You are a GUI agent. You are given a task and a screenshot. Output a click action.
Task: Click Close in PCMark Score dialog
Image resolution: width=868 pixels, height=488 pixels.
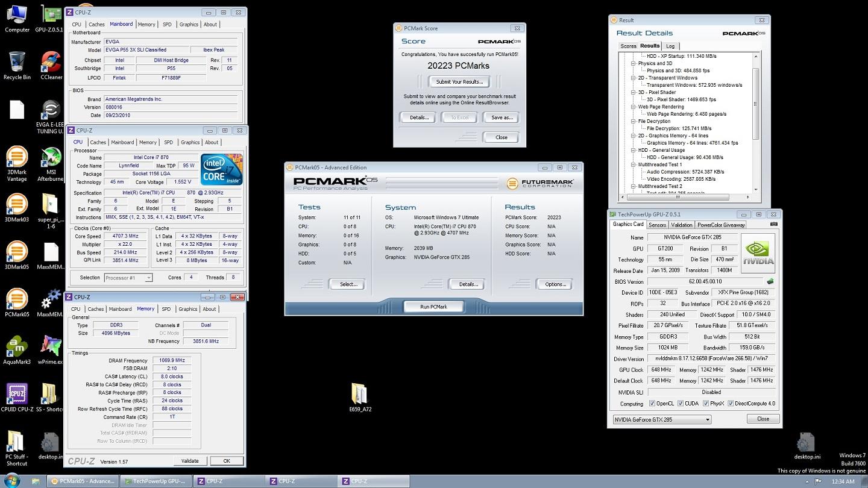pyautogui.click(x=502, y=137)
